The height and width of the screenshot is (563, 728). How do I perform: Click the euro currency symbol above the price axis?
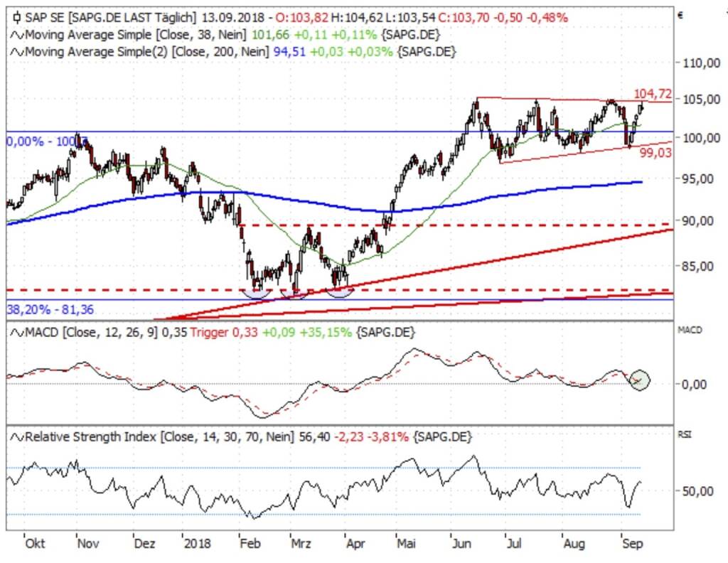(680, 16)
